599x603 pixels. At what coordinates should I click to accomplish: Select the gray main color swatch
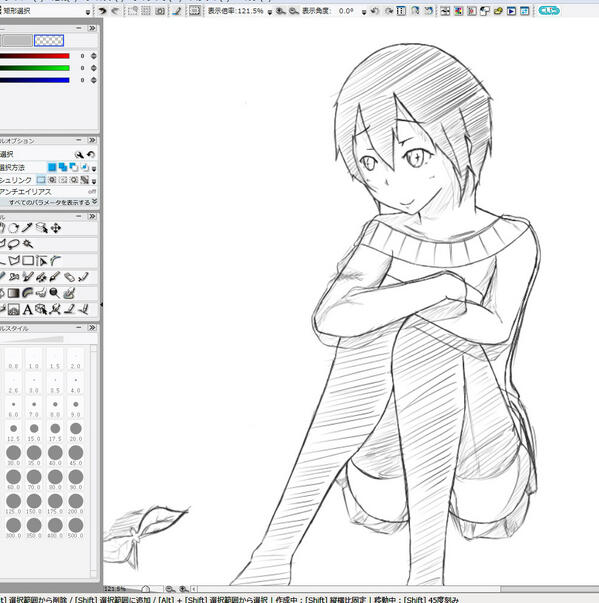click(17, 40)
